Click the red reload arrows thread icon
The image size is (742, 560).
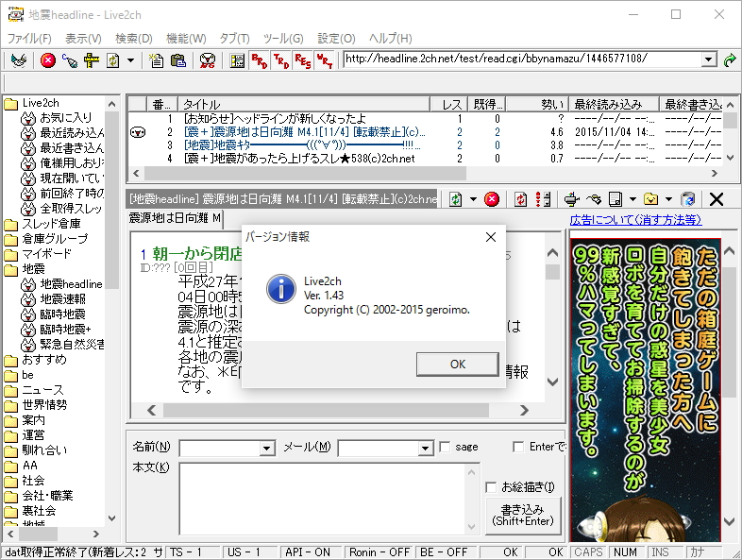(x=520, y=199)
